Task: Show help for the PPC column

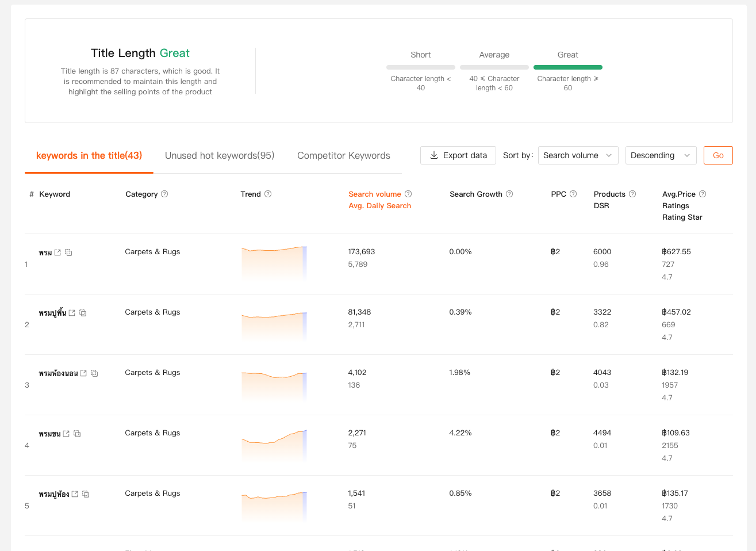Action: tap(573, 194)
